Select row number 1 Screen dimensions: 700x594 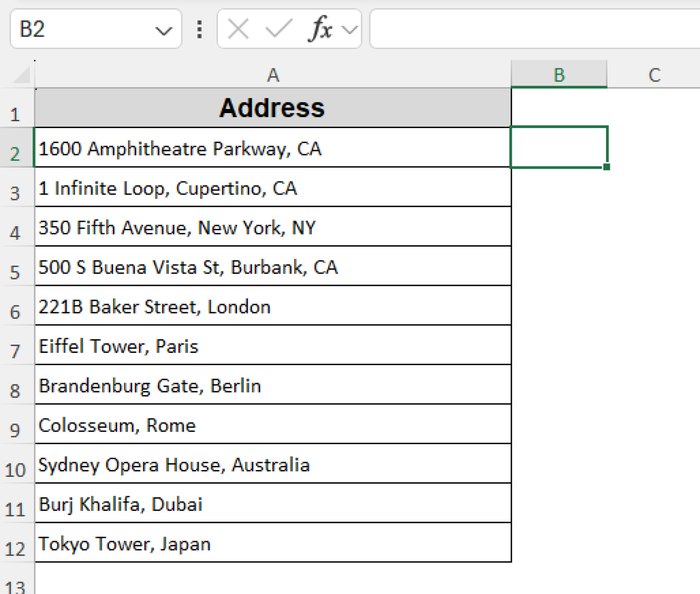click(17, 114)
